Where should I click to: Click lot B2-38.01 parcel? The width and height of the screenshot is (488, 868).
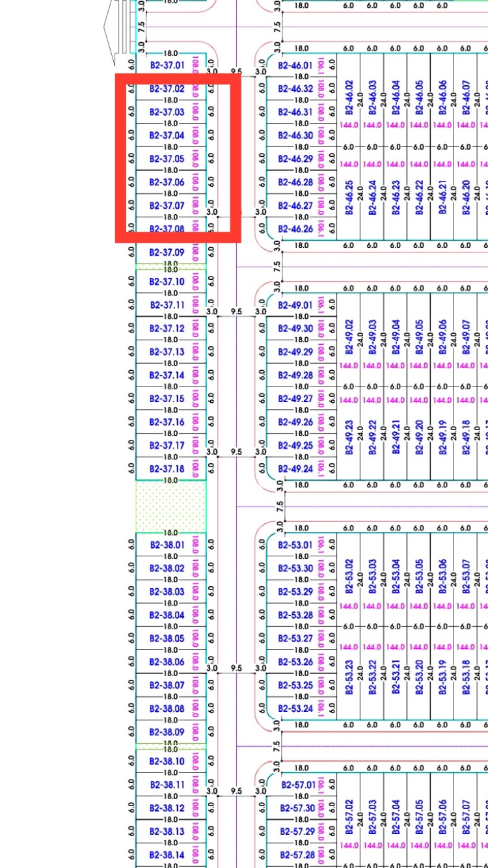167,545
